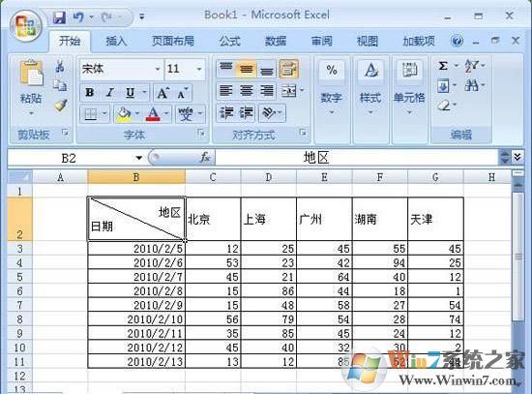Click the Excel Help question mark icon
This screenshot has width=532, height=394.
coord(457,41)
